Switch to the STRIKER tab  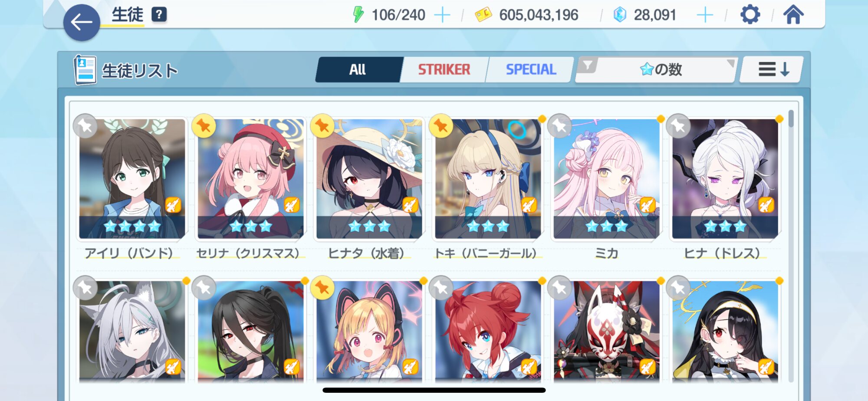click(444, 69)
